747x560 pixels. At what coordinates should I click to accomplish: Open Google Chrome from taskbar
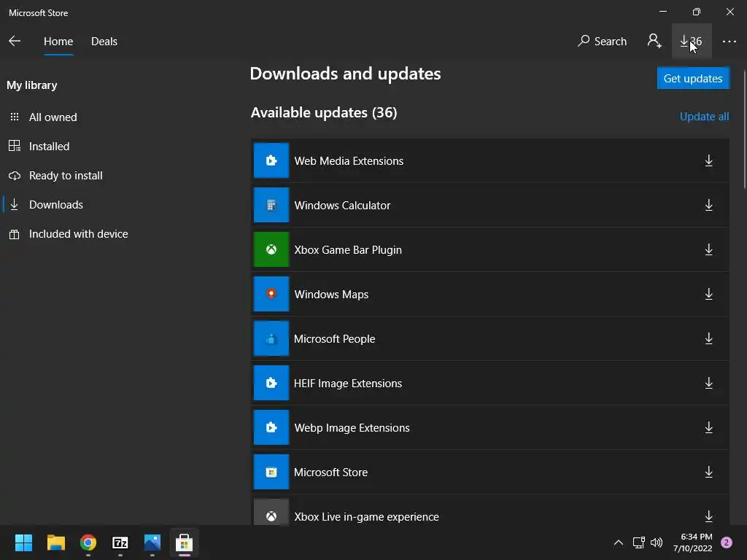point(88,542)
